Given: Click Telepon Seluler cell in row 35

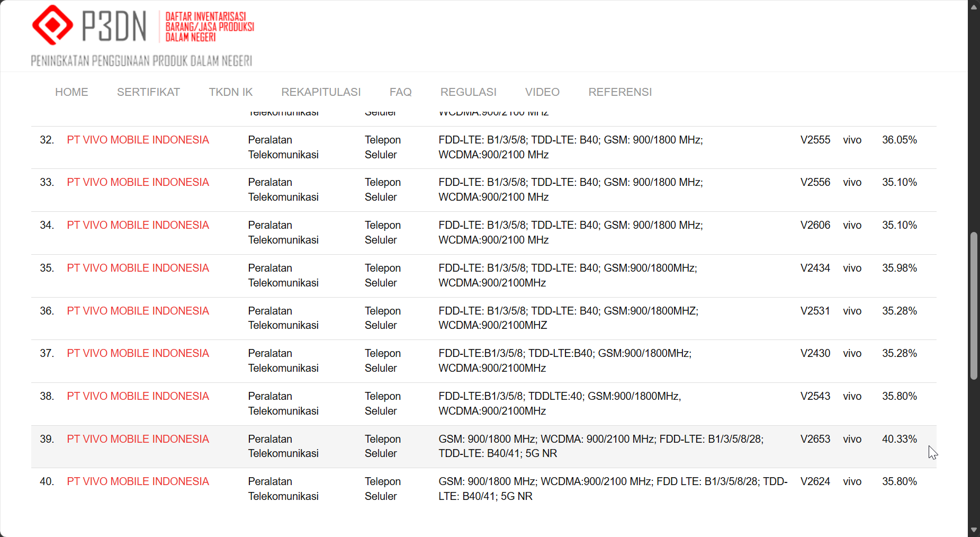Looking at the screenshot, I should coord(383,275).
